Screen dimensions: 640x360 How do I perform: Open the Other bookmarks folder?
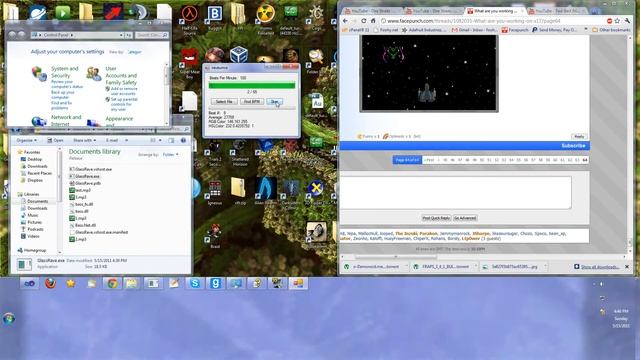(611, 30)
